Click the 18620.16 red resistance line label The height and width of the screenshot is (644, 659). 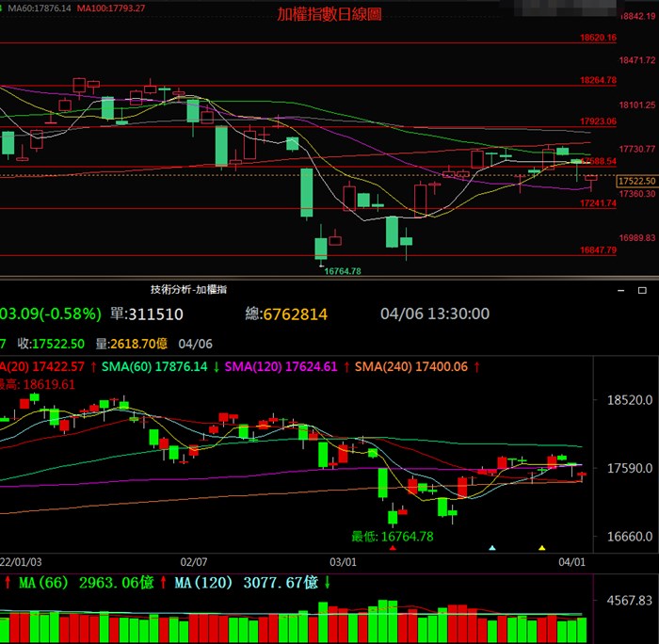pos(598,39)
